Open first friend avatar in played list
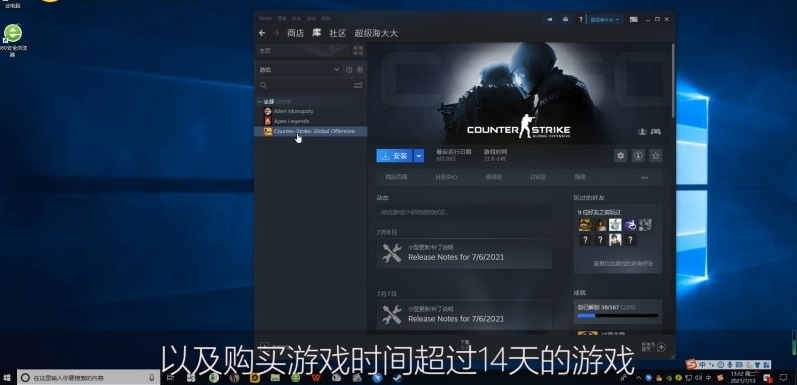Viewport: 797px width, 385px height. (585, 225)
